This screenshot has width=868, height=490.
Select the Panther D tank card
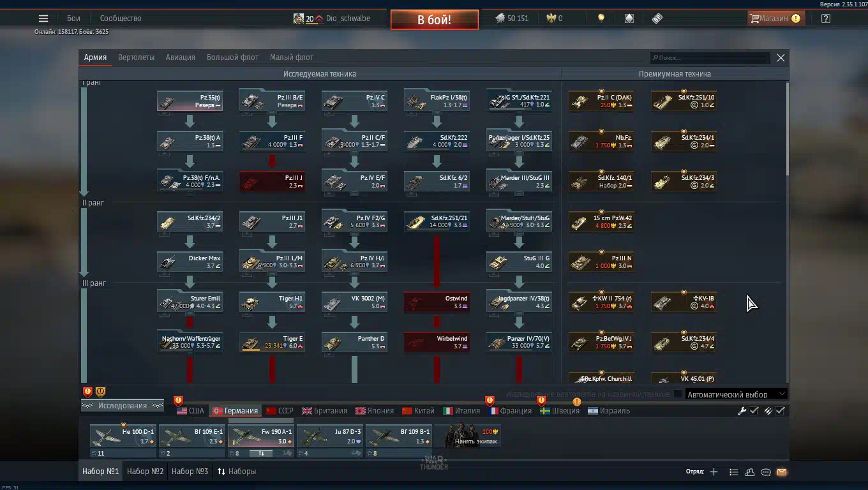[354, 342]
